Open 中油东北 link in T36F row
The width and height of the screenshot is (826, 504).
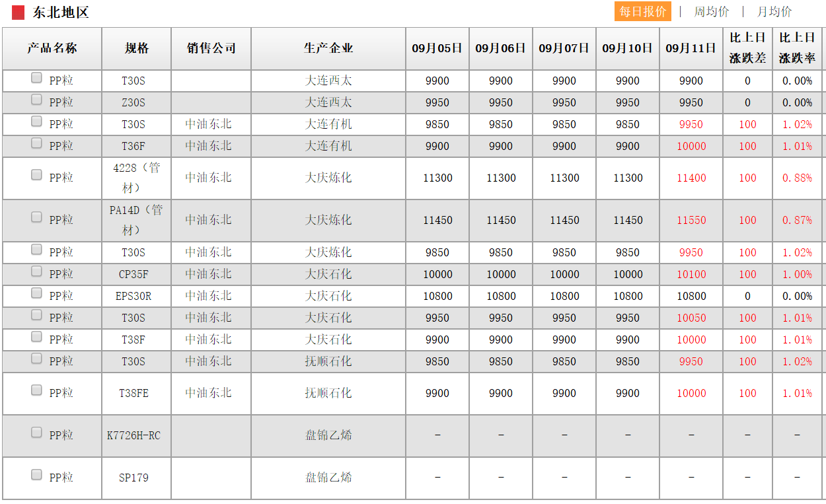pyautogui.click(x=208, y=146)
